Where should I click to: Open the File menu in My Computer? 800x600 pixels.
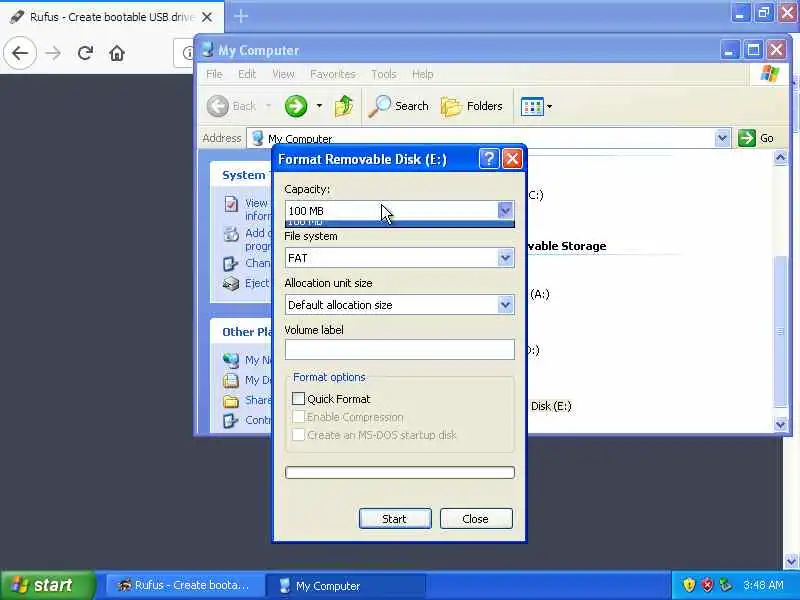(214, 74)
